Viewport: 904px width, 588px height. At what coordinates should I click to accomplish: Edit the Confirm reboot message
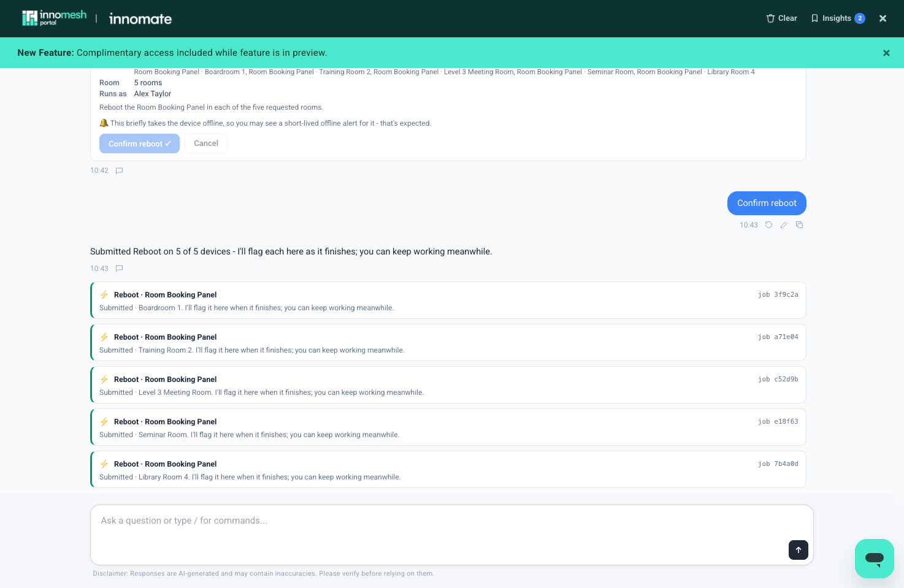click(784, 225)
